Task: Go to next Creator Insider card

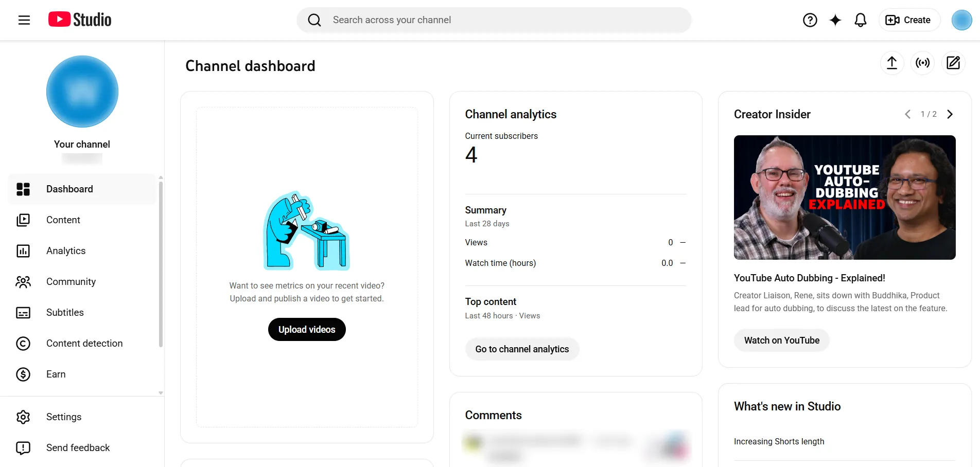Action: 950,114
